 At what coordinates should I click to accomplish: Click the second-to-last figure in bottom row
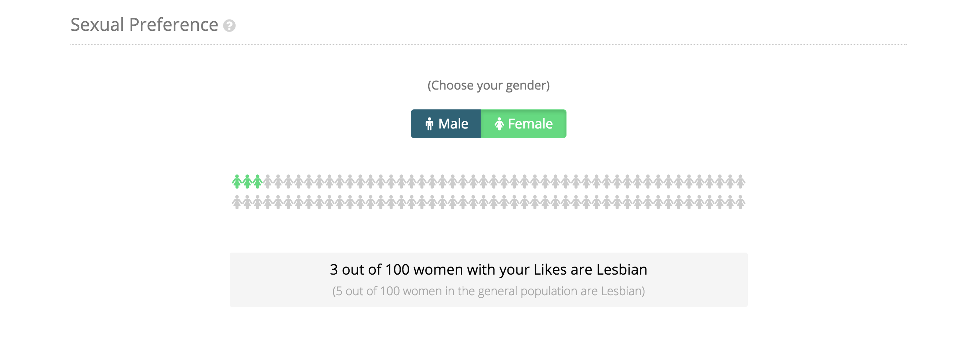coord(730,202)
